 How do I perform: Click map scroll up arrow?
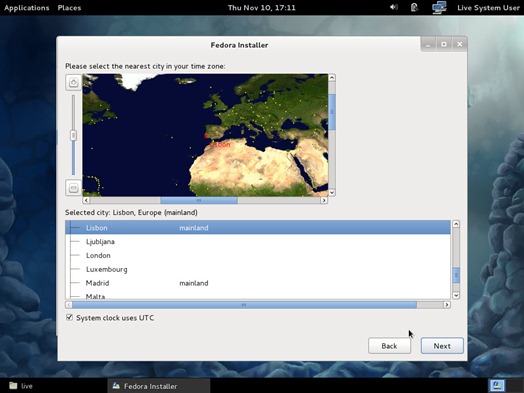click(x=332, y=78)
